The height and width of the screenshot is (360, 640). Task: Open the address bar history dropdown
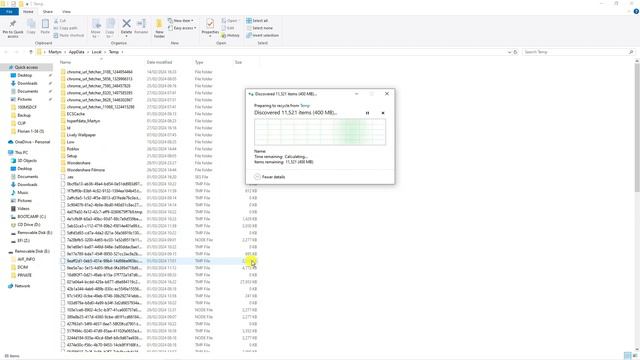point(509,52)
